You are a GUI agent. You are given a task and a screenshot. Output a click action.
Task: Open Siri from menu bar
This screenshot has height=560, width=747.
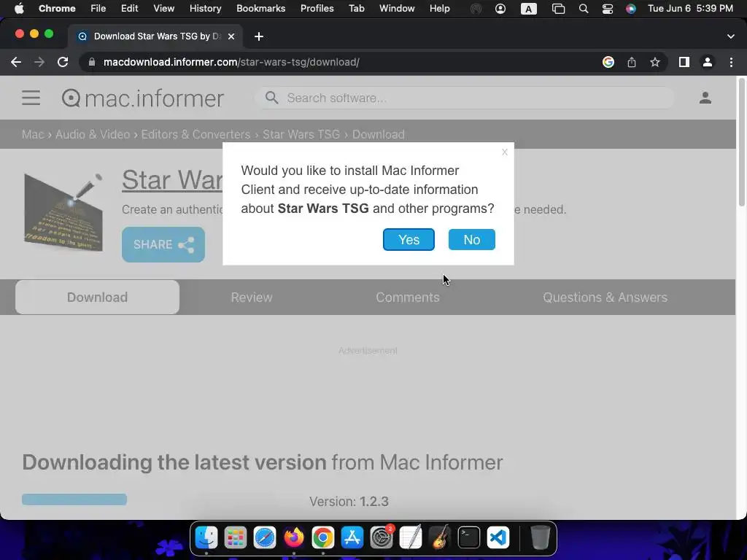coord(631,9)
